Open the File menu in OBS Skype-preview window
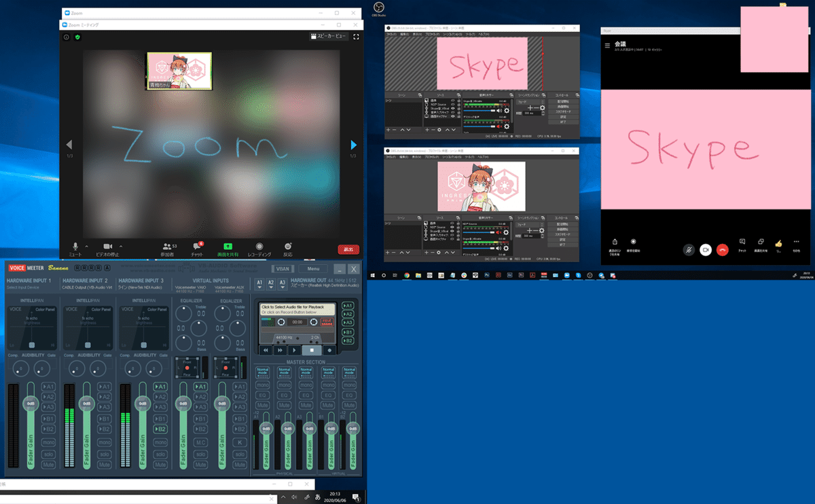The height and width of the screenshot is (504, 815). [x=392, y=33]
